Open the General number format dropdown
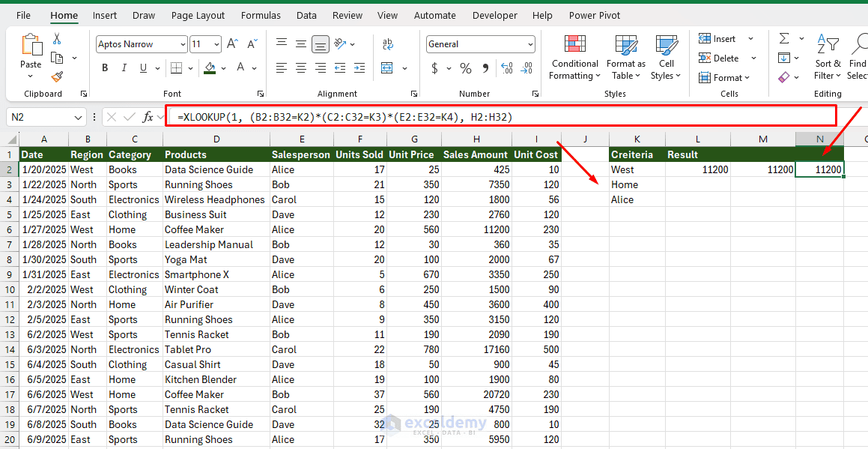Image resolution: width=868 pixels, height=449 pixels. point(530,44)
